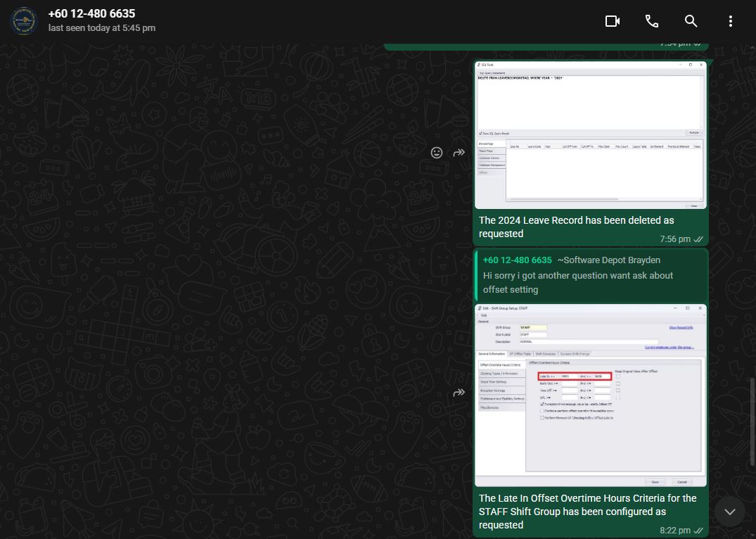Jump to latest messages with down chevron

(x=730, y=512)
